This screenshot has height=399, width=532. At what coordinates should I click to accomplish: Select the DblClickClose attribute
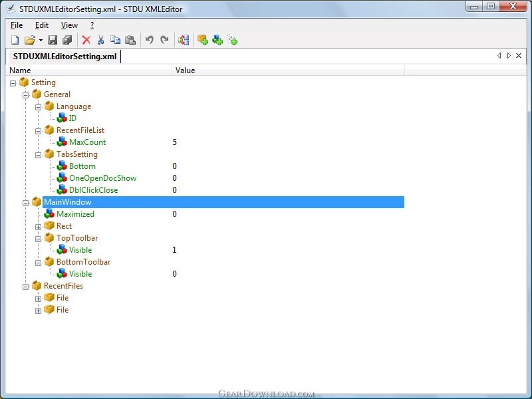tap(93, 190)
